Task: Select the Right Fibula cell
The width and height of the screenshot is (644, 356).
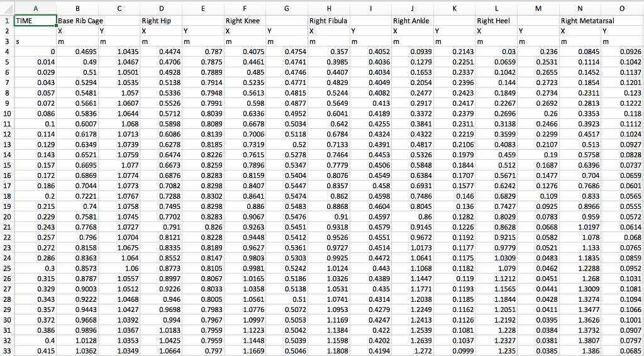Action: [x=328, y=20]
